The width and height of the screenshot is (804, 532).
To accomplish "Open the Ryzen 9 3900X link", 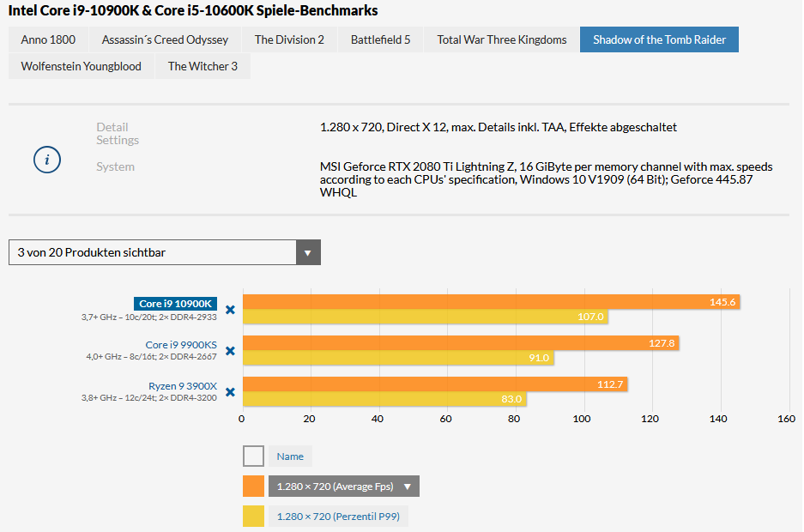I will pos(183,386).
